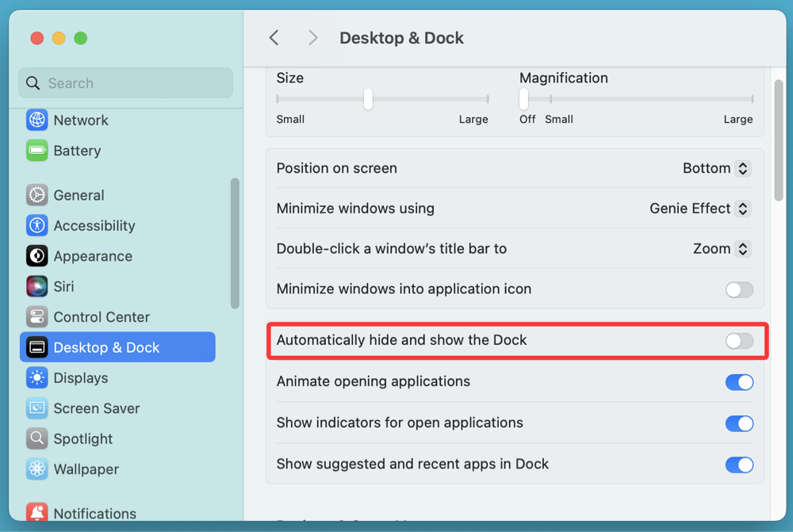Adjust the Dock Size slider
The height and width of the screenshot is (532, 793).
pyautogui.click(x=367, y=99)
